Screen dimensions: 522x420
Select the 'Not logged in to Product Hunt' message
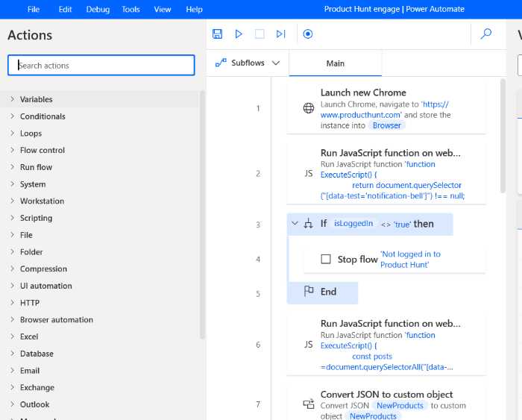(x=410, y=259)
